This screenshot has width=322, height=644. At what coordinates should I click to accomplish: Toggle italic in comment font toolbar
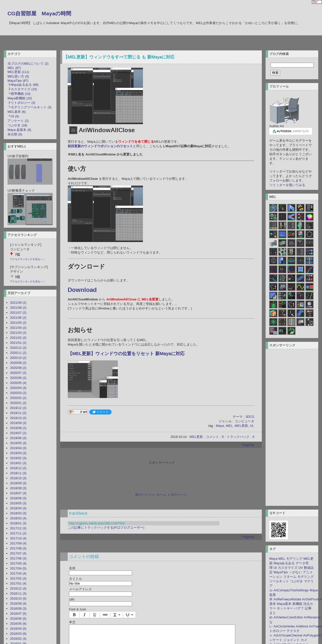click(85, 615)
